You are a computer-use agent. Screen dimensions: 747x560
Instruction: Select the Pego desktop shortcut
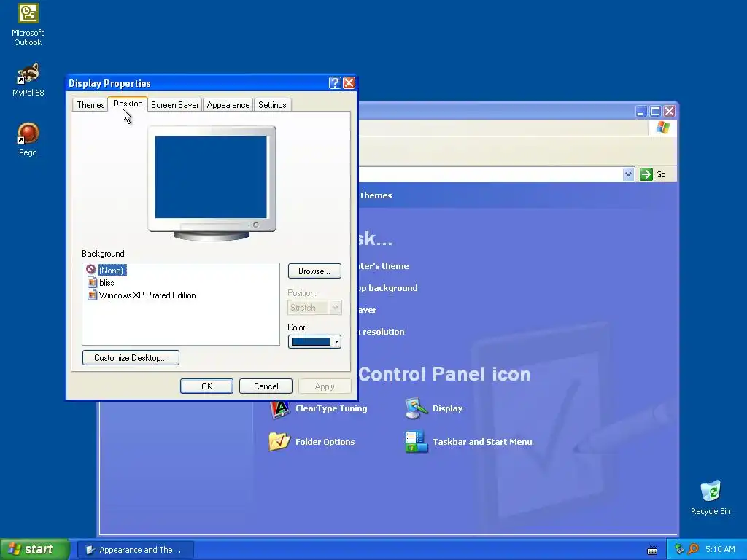tap(28, 139)
